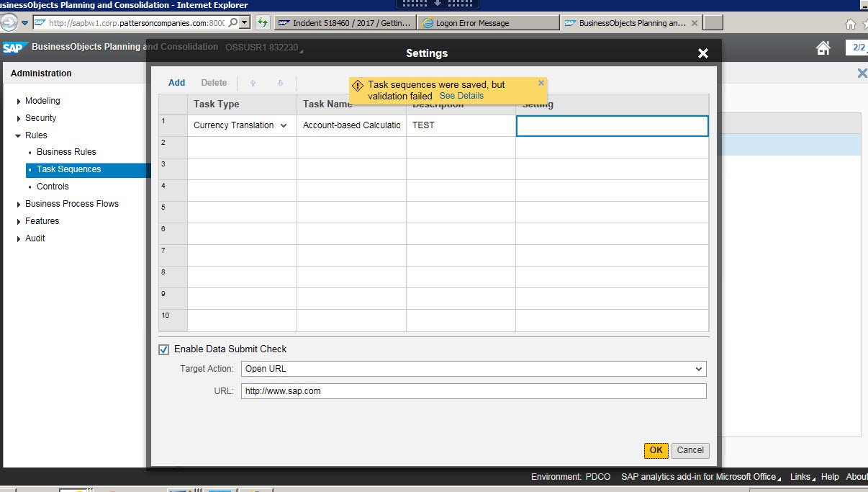The width and height of the screenshot is (868, 492).
Task: Open Controls under Rules
Action: point(53,187)
